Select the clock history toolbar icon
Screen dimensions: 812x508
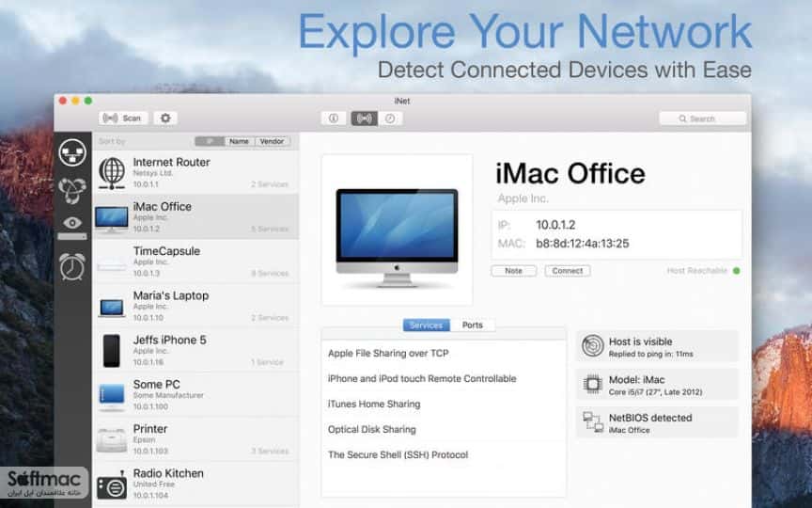click(390, 119)
